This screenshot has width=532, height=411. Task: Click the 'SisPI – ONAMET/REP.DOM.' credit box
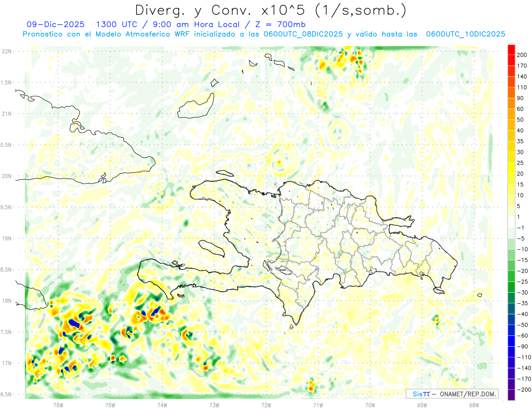(452, 394)
